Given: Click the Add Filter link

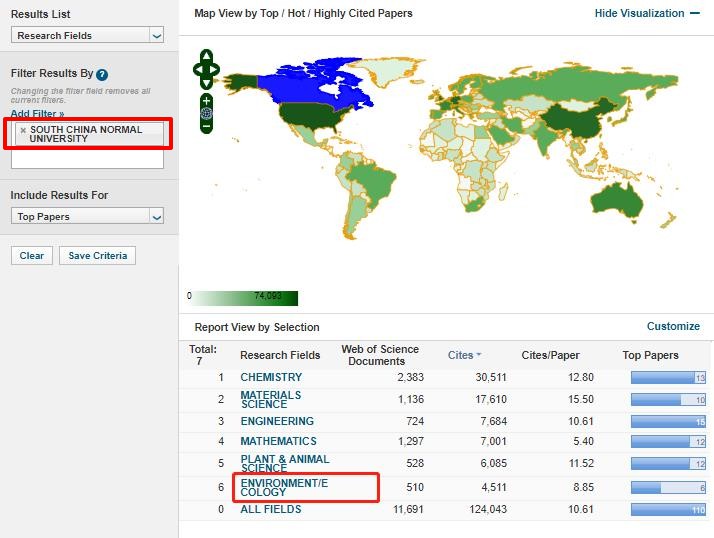Looking at the screenshot, I should pos(37,113).
